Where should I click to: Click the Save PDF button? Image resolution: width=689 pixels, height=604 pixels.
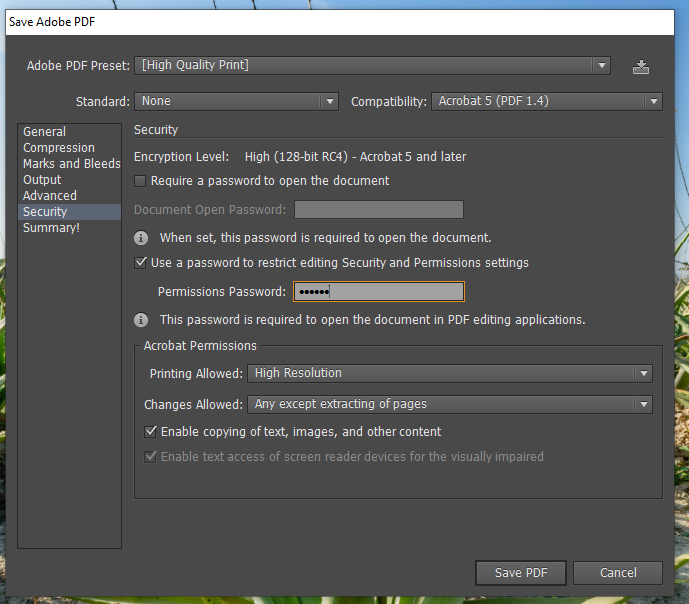tap(521, 573)
